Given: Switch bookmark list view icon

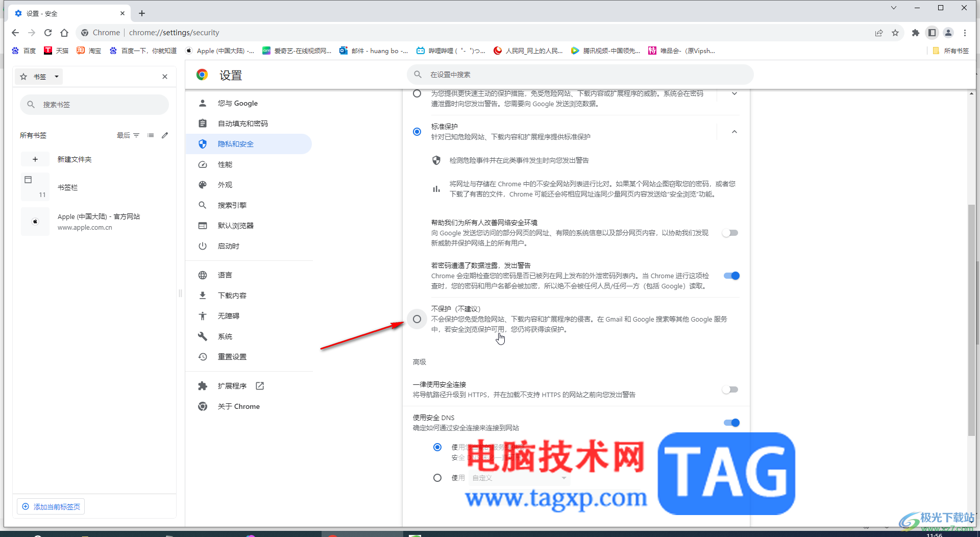Looking at the screenshot, I should coord(151,135).
